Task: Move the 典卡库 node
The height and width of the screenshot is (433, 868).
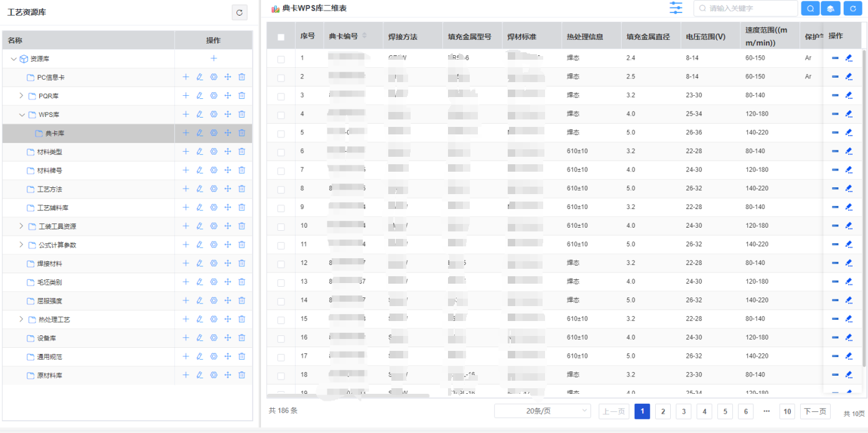Action: click(228, 133)
